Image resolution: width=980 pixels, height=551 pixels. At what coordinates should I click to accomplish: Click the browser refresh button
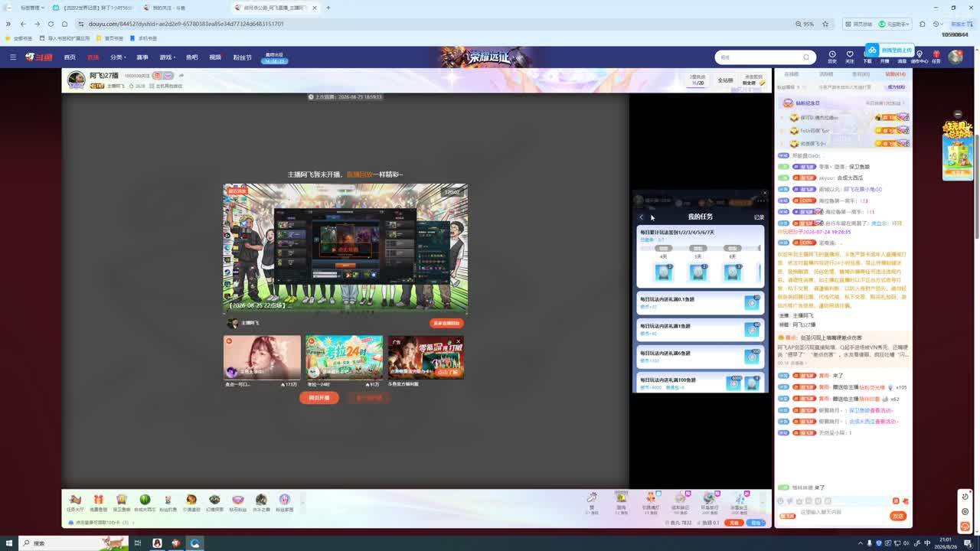point(51,24)
